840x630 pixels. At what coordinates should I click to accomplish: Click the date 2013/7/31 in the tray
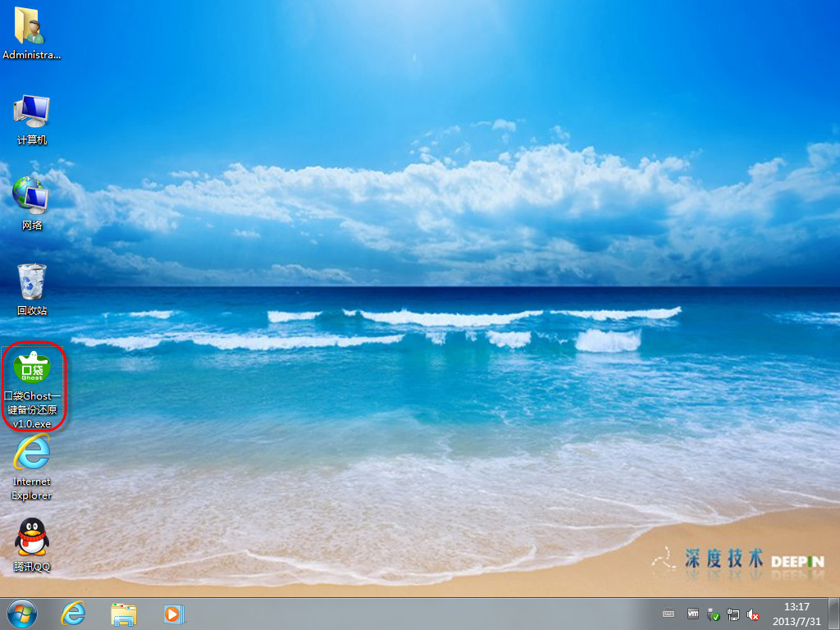pyautogui.click(x=797, y=621)
